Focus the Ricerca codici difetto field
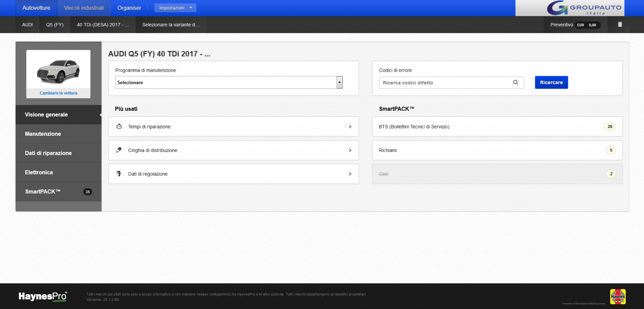The image size is (644, 309). (x=451, y=83)
